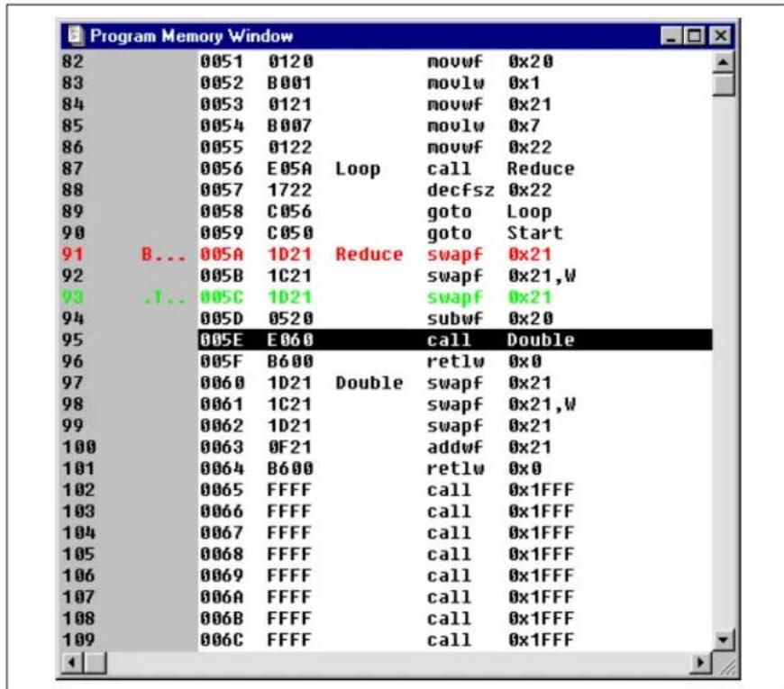Click 'call 0x1FFF' at address 0067
Image resolution: width=784 pixels, height=689 pixels.
(x=500, y=533)
